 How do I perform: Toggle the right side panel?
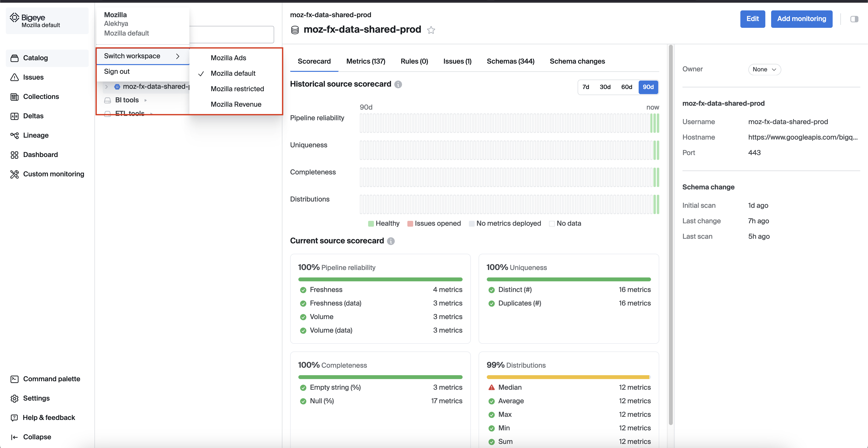coord(854,19)
